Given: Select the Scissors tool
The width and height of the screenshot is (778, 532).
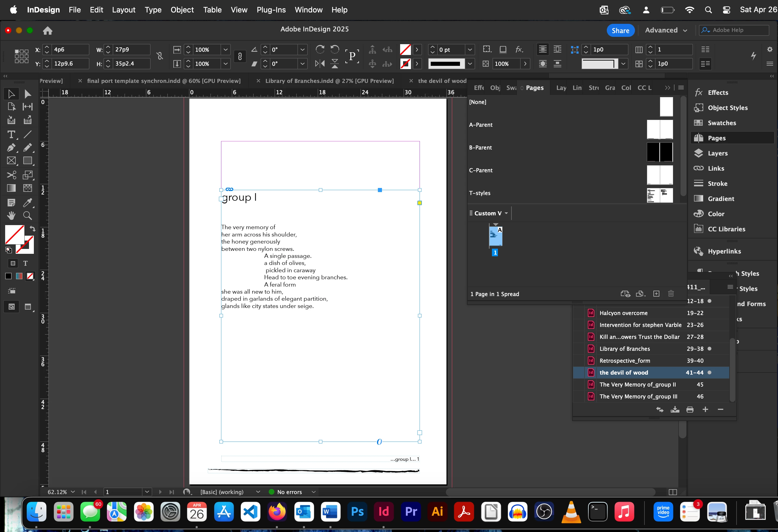Looking at the screenshot, I should coord(11,175).
